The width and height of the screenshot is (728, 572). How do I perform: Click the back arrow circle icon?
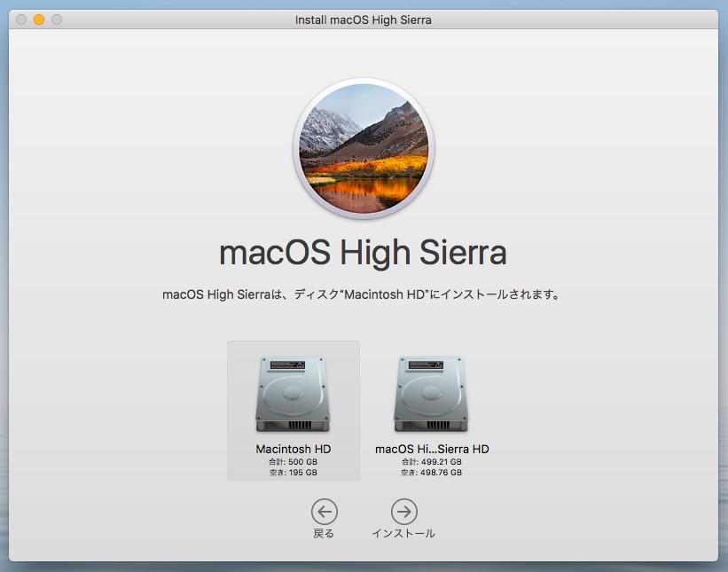coord(324,512)
